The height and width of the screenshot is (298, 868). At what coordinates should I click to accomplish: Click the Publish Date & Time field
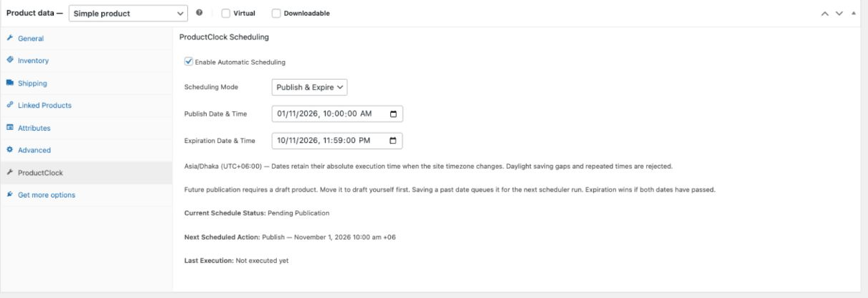pos(337,114)
